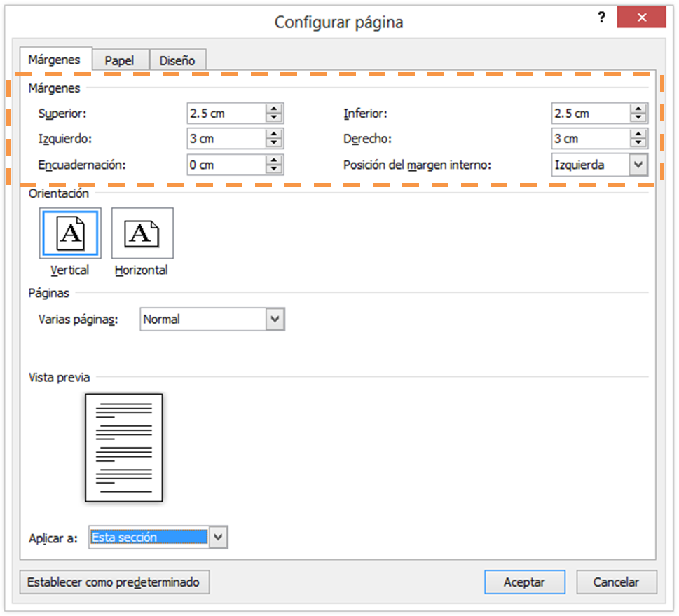Image resolution: width=679 pixels, height=616 pixels.
Task: Click inside the Superior margin field
Action: click(x=224, y=113)
